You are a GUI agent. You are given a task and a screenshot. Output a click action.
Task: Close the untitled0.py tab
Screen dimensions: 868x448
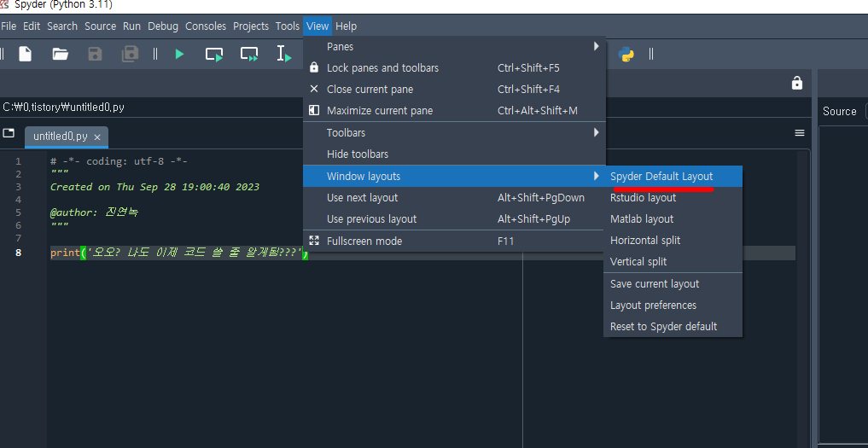pyautogui.click(x=97, y=137)
